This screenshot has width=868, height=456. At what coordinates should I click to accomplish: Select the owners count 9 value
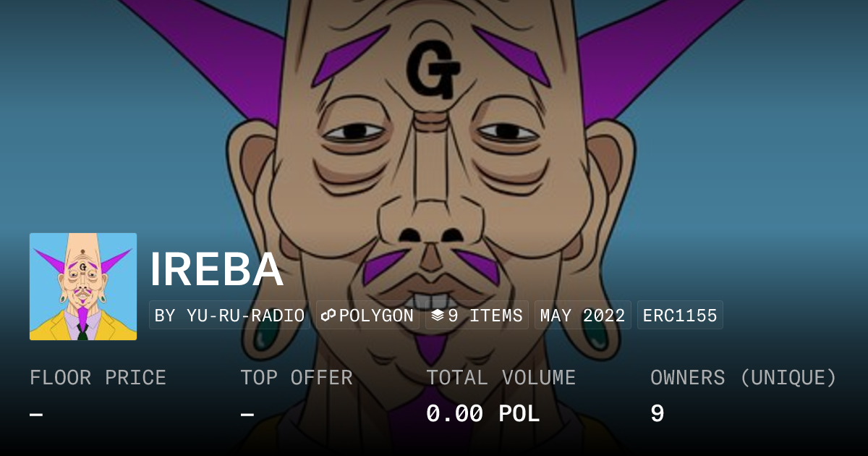click(657, 414)
